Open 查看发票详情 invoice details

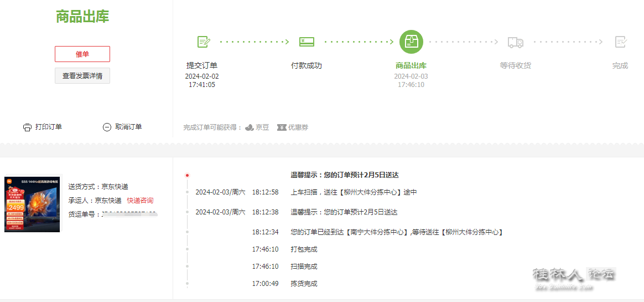82,76
